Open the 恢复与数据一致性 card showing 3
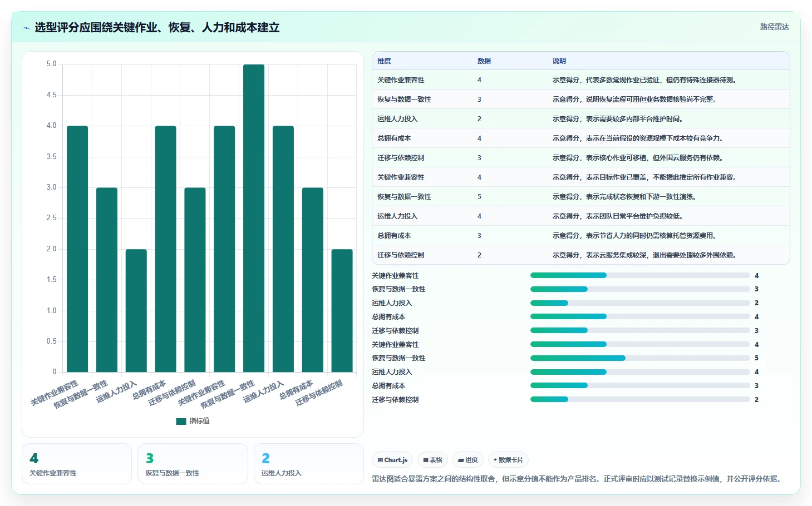This screenshot has height=506, width=812. click(193, 464)
